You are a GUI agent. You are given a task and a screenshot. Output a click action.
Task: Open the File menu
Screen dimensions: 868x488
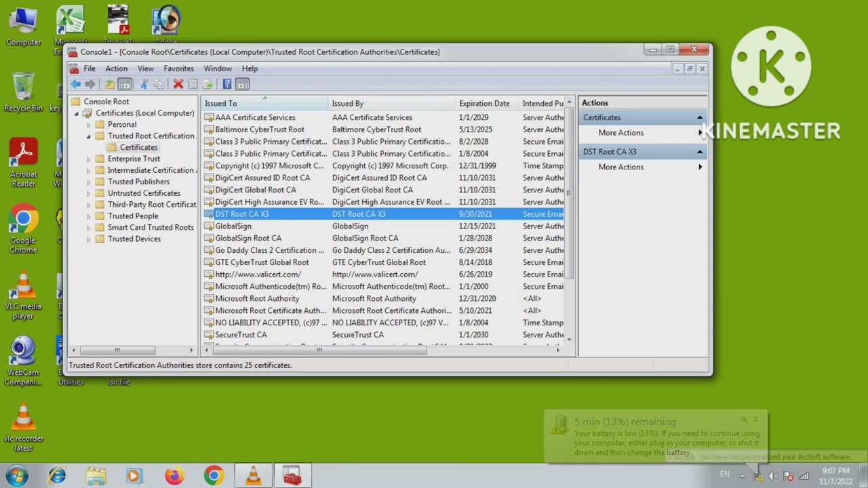[x=90, y=68]
